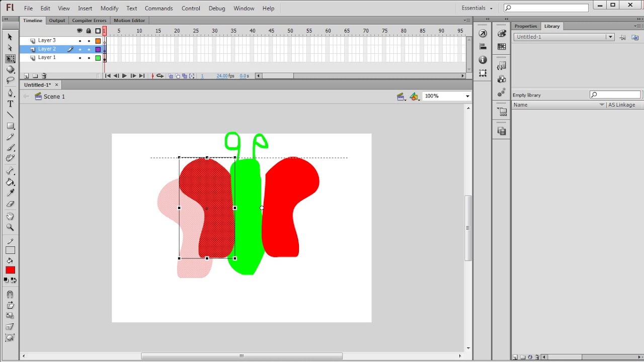Toggle outline square for Layer 3
Screen dimensions: 644x362
click(98, 41)
